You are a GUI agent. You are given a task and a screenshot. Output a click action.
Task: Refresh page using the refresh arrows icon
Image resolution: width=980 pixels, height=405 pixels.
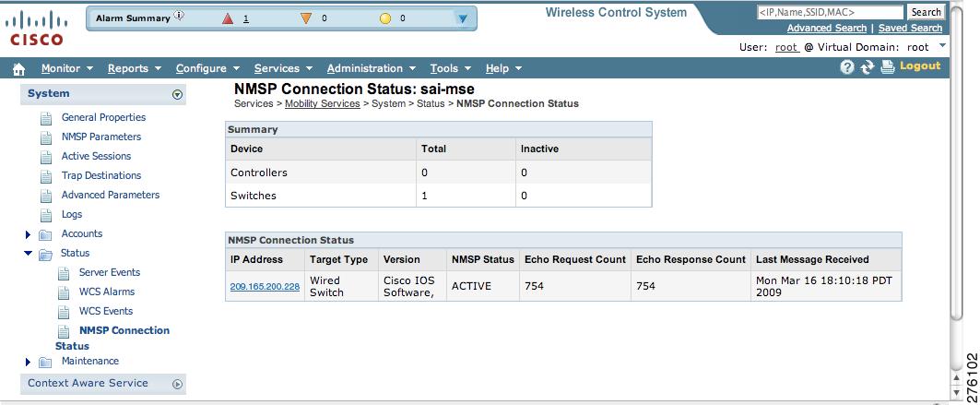868,67
